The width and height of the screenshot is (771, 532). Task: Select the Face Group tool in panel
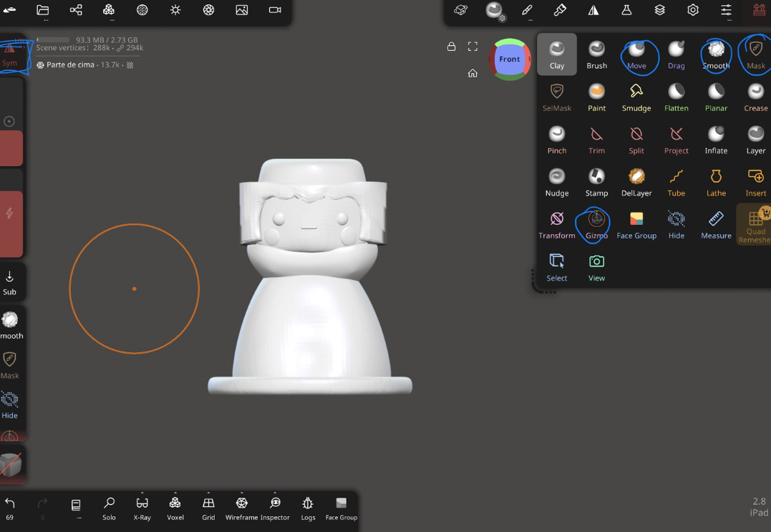click(636, 226)
